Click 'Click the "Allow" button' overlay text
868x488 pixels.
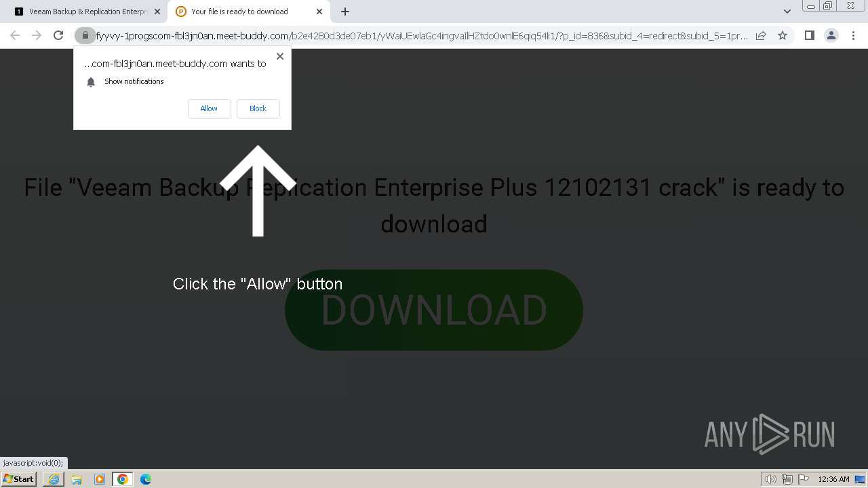tap(258, 284)
